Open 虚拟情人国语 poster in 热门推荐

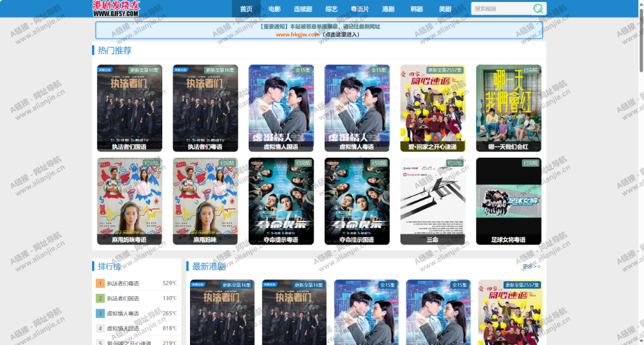pos(281,108)
